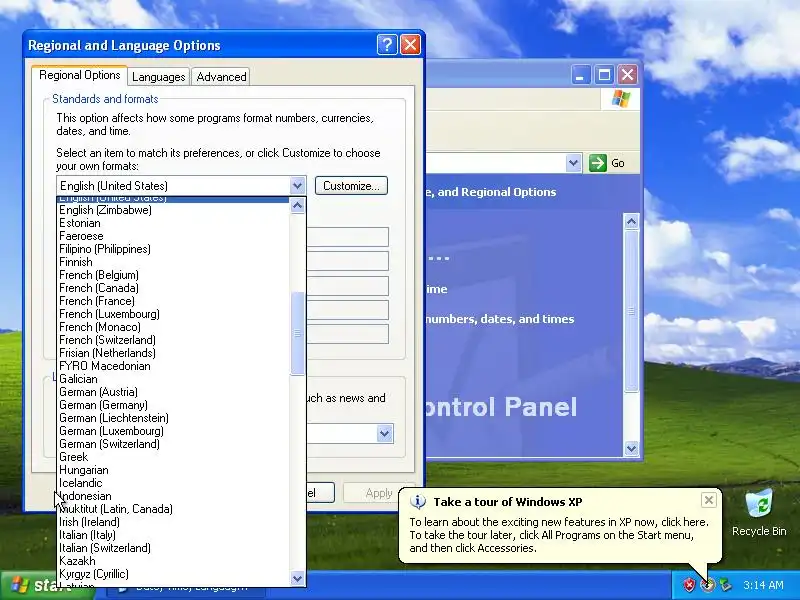Click the Control Panel window vertical scrollbar thumb
The height and width of the screenshot is (600, 800).
point(631,311)
